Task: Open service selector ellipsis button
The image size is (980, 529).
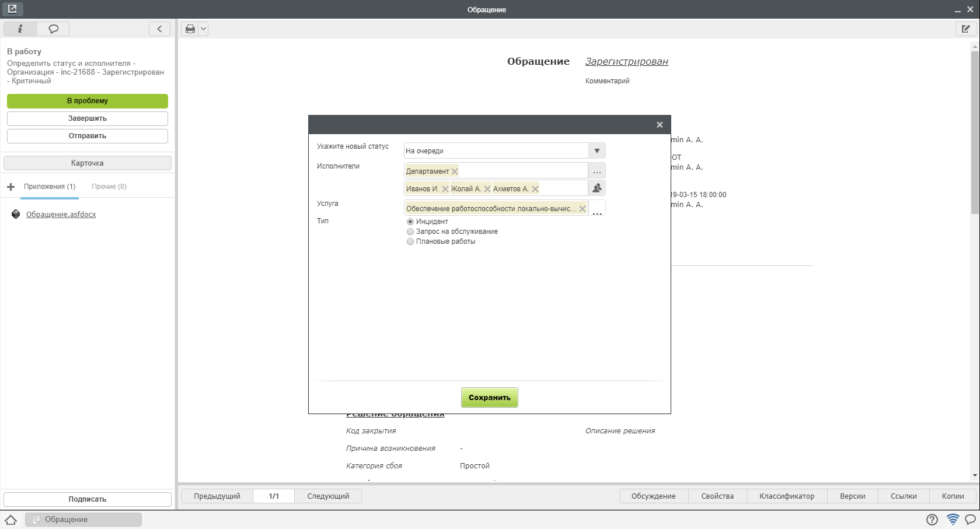Action: point(597,208)
